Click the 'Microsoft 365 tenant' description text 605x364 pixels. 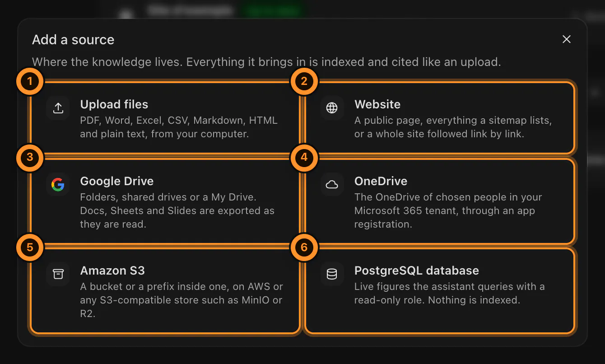[448, 211]
